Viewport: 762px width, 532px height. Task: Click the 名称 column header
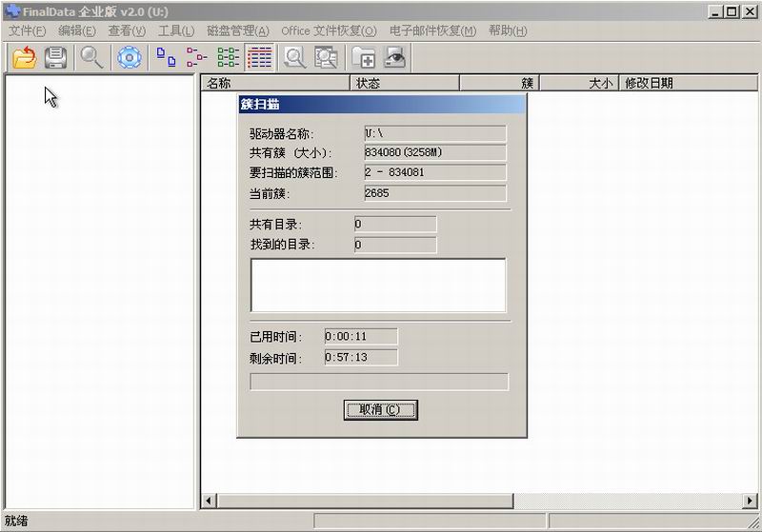pos(276,83)
